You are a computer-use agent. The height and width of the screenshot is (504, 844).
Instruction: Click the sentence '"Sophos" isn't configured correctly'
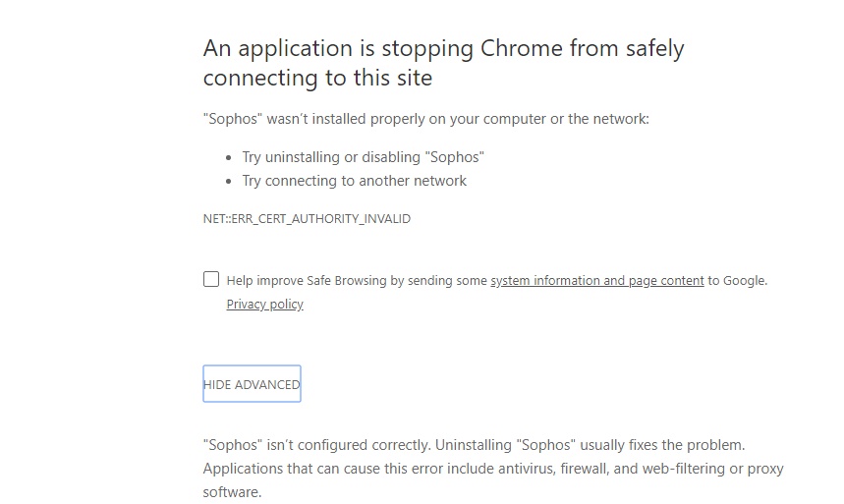(x=316, y=445)
